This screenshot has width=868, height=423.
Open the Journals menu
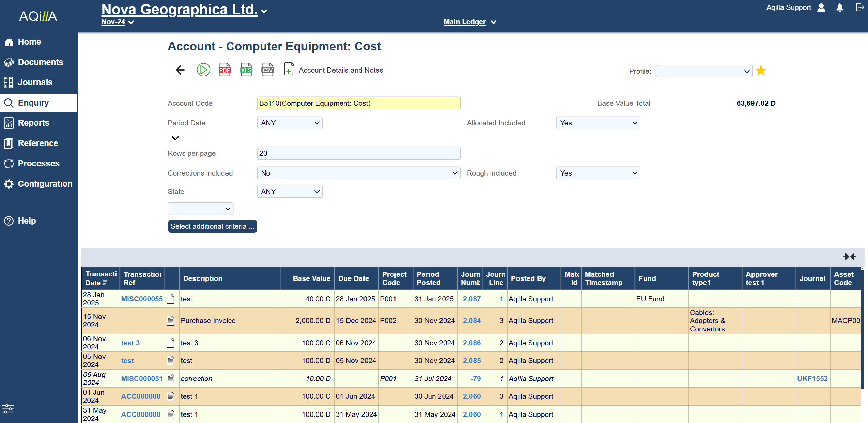pyautogui.click(x=35, y=82)
